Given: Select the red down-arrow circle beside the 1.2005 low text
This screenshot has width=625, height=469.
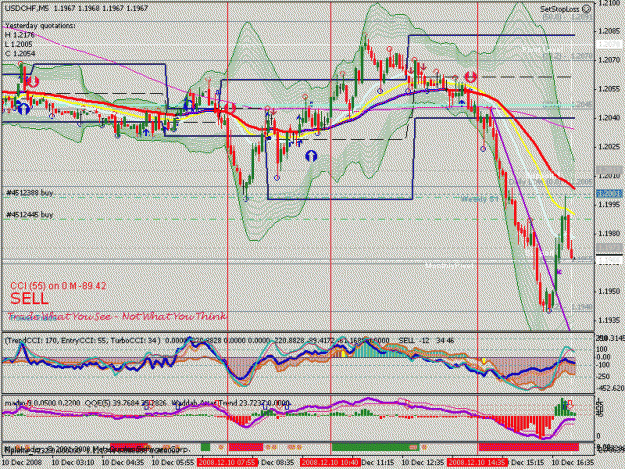Looking at the screenshot, I should (33, 82).
